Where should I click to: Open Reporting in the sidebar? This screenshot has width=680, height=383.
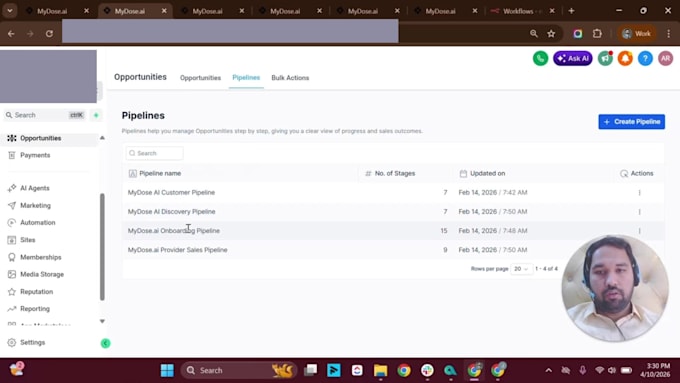(x=35, y=309)
